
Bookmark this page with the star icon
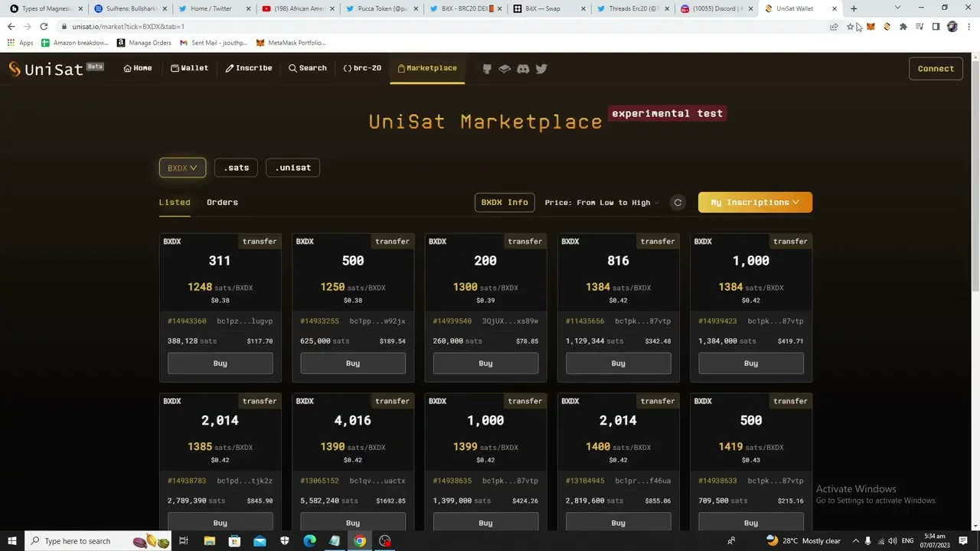pos(850,27)
